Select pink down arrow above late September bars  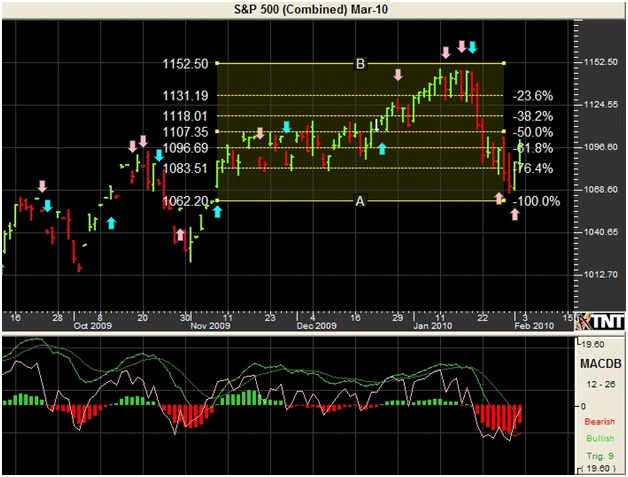coord(42,186)
